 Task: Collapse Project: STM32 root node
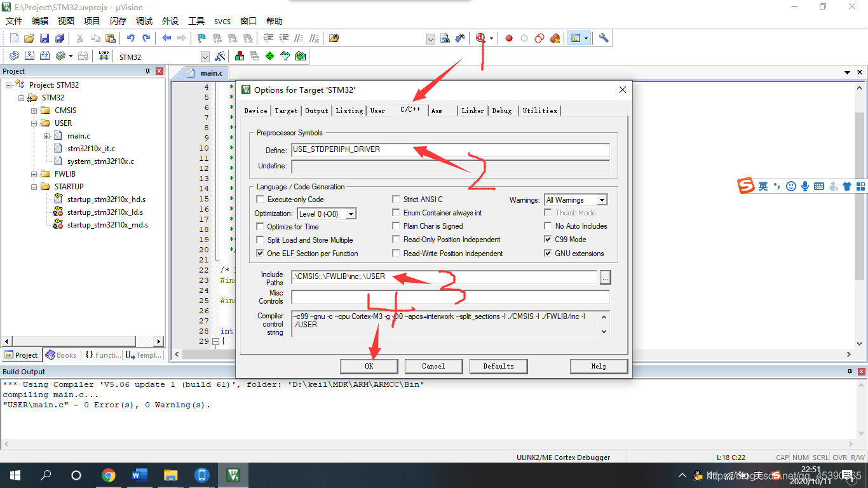tap(9, 85)
